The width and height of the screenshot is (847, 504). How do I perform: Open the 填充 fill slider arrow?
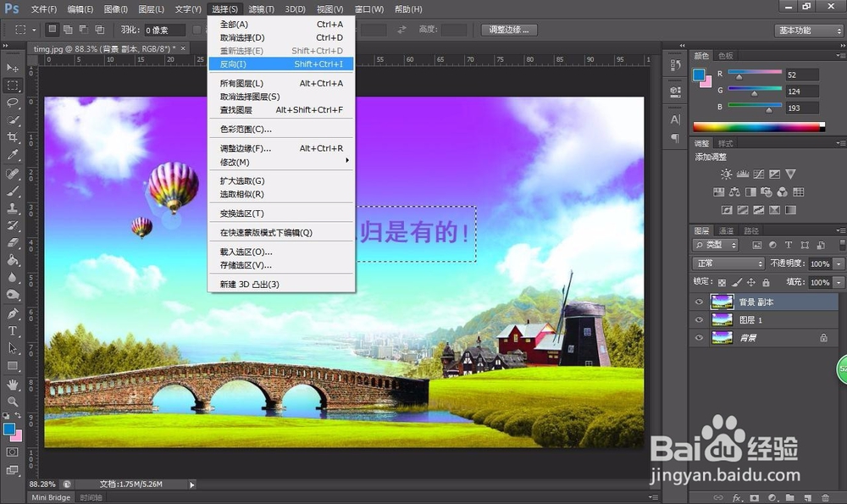tap(839, 282)
